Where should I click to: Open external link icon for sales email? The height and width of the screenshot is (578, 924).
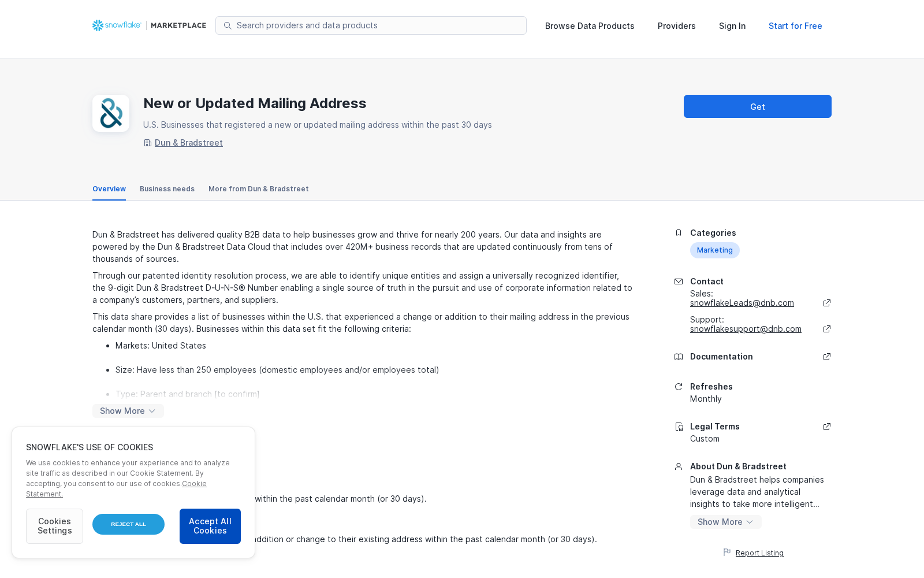pyautogui.click(x=827, y=303)
